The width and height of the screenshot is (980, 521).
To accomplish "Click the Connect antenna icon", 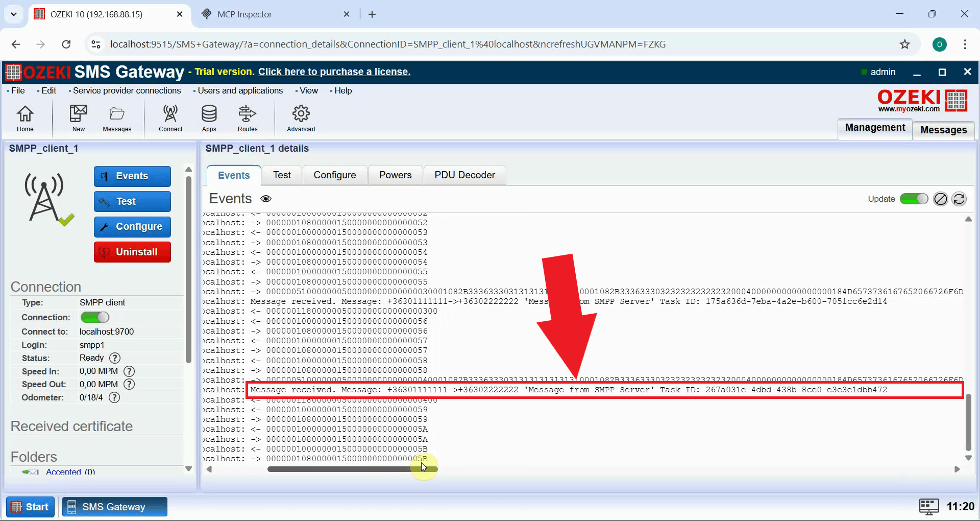I will pyautogui.click(x=170, y=118).
